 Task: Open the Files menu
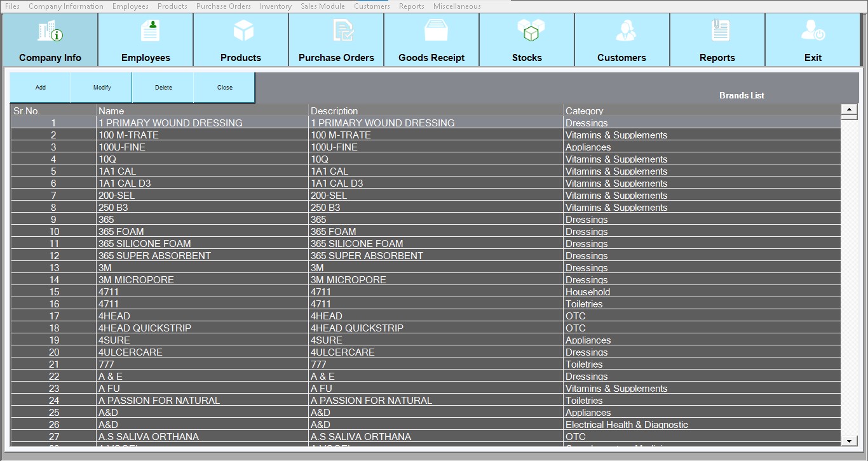[12, 6]
